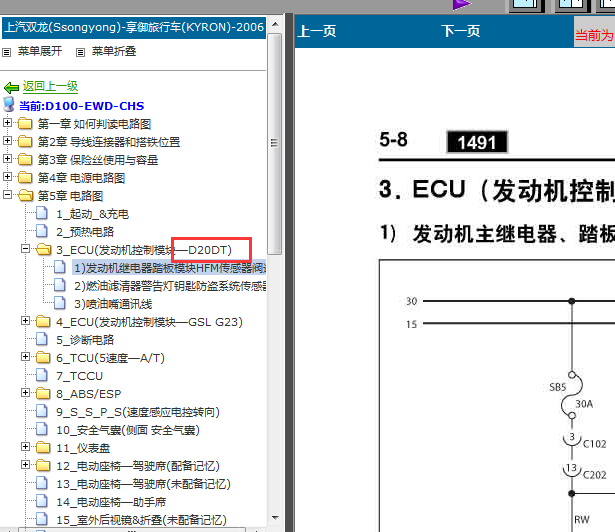Click the tree panel vertical scrollbar thumb
The width and height of the screenshot is (615, 532).
275,144
